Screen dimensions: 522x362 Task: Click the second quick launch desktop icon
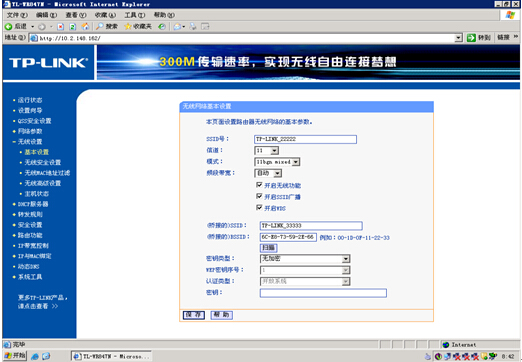click(46, 356)
